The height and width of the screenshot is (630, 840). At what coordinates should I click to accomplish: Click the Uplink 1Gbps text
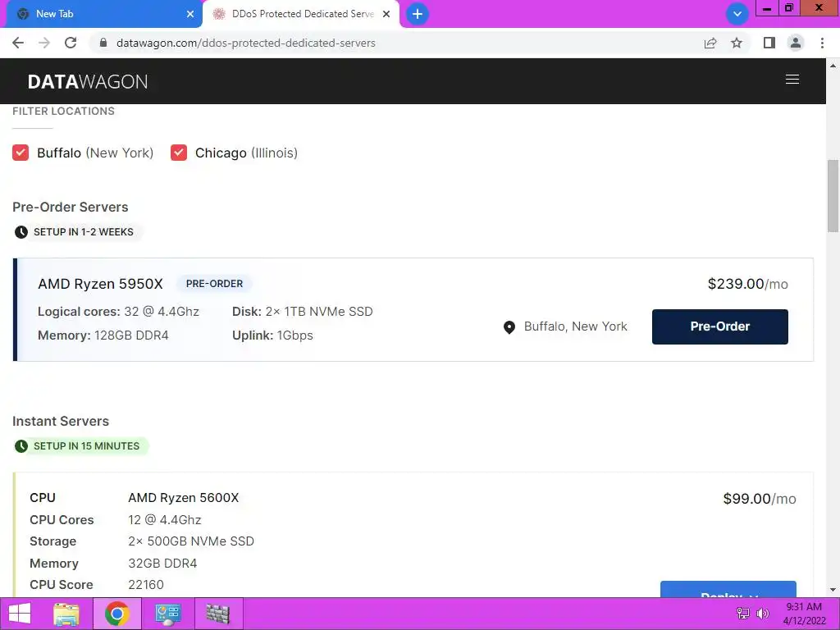tap(272, 336)
